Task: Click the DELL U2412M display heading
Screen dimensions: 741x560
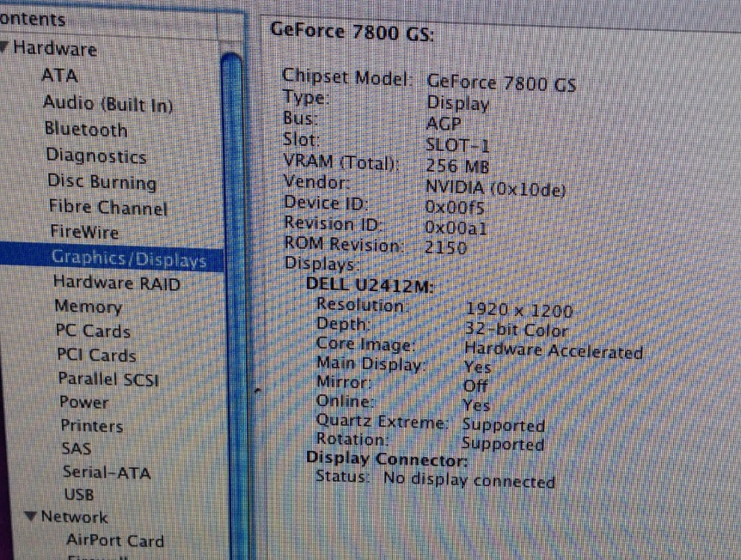Action: [370, 284]
